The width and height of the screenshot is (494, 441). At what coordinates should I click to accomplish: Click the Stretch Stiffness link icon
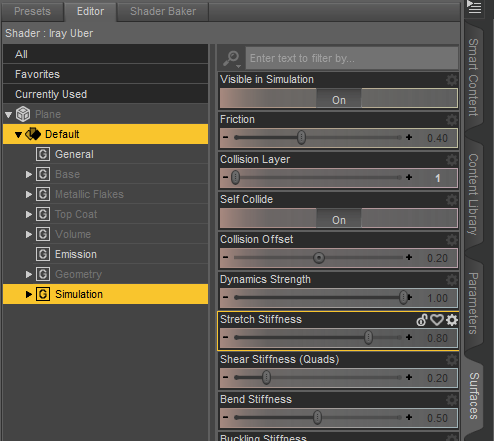tap(422, 320)
